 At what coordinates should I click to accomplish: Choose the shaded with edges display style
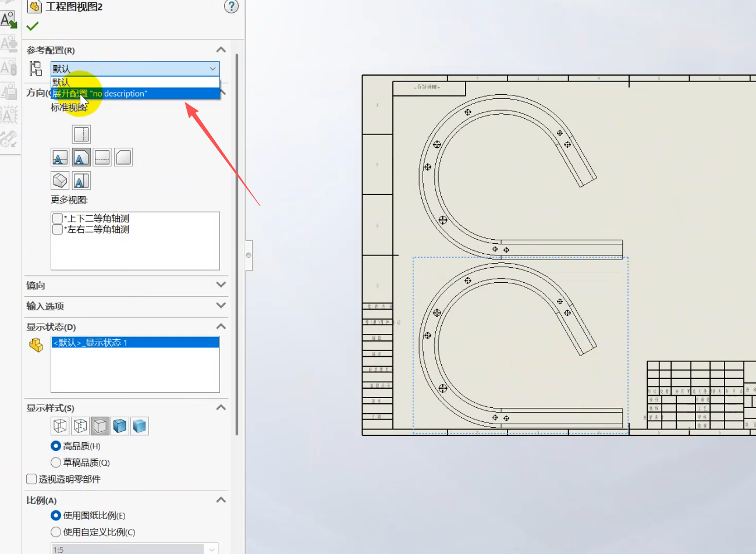point(120,426)
